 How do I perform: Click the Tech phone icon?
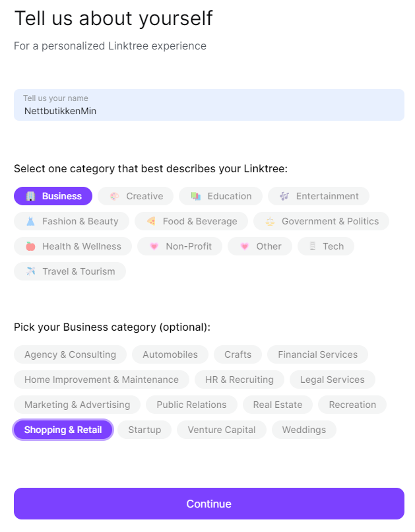[311, 246]
